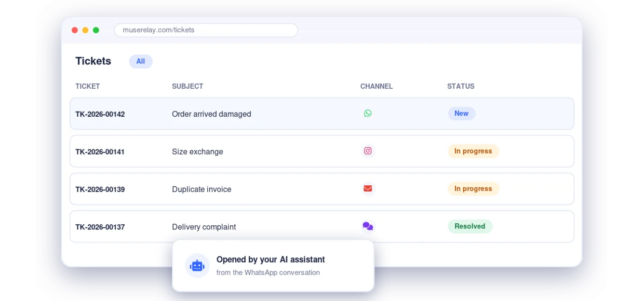Click the chat bubbles icon for Delivery complaint
Image resolution: width=644 pixels, height=301 pixels.
(368, 226)
